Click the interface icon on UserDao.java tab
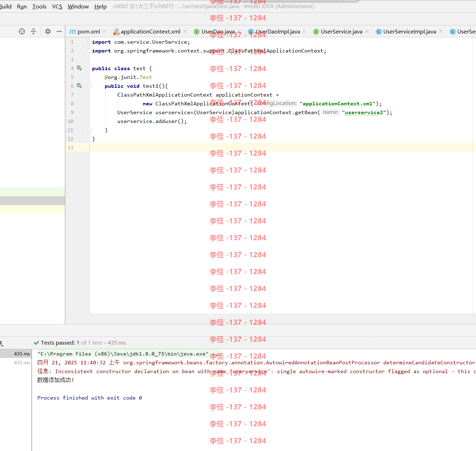The height and width of the screenshot is (451, 476). pos(197,32)
